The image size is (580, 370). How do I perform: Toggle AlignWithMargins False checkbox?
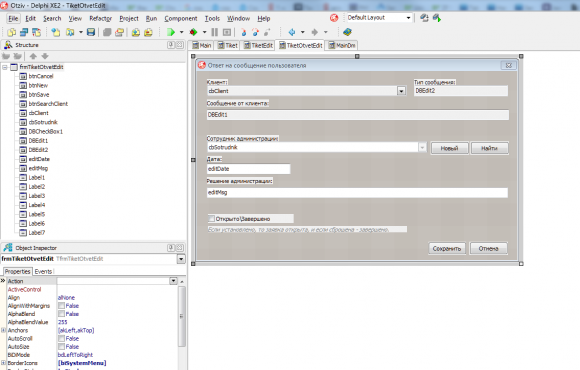tap(61, 306)
